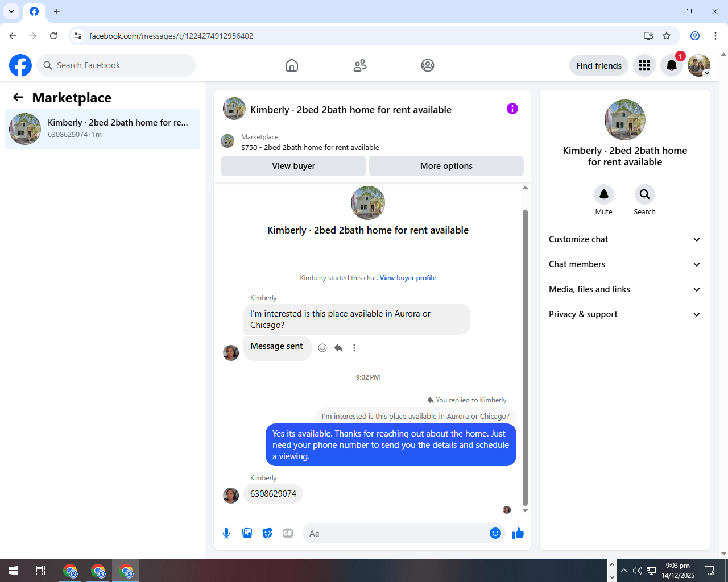The image size is (728, 582).
Task: Attach a photo using the image icon
Action: [x=247, y=533]
